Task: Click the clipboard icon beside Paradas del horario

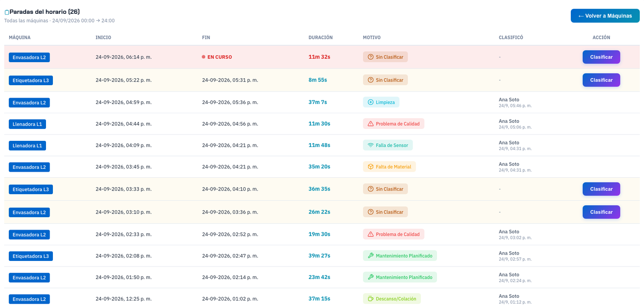Action: coord(7,12)
